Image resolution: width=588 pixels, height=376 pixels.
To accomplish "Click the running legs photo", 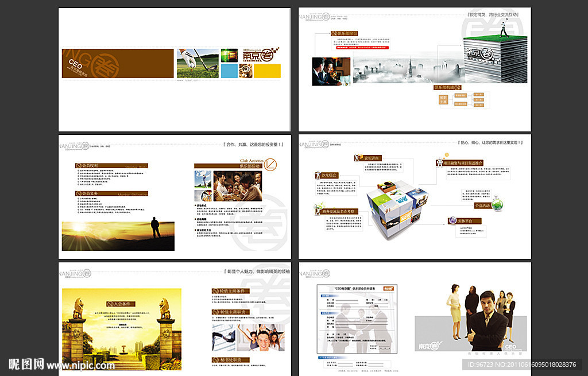I will [x=223, y=338].
